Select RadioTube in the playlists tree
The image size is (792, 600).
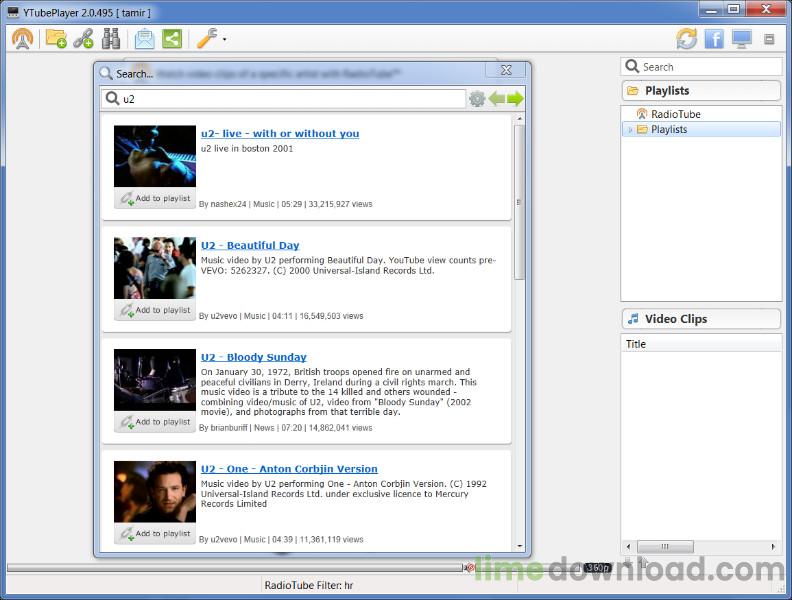coord(675,114)
